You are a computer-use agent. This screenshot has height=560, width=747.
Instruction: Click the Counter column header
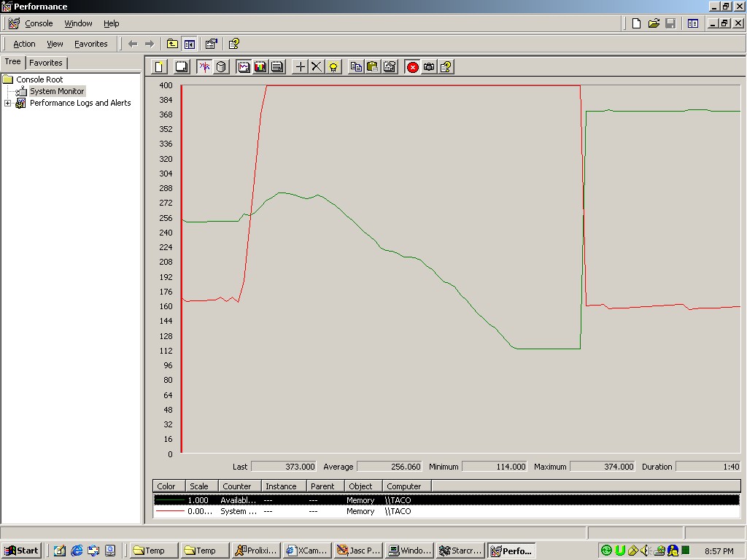[239, 486]
